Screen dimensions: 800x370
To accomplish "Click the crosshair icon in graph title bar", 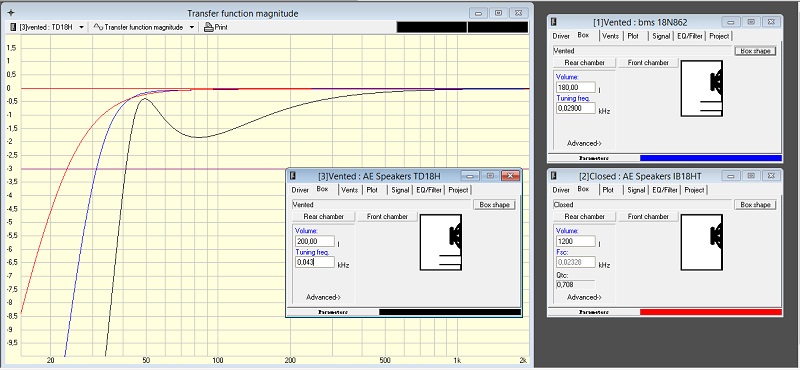I will click(x=11, y=13).
